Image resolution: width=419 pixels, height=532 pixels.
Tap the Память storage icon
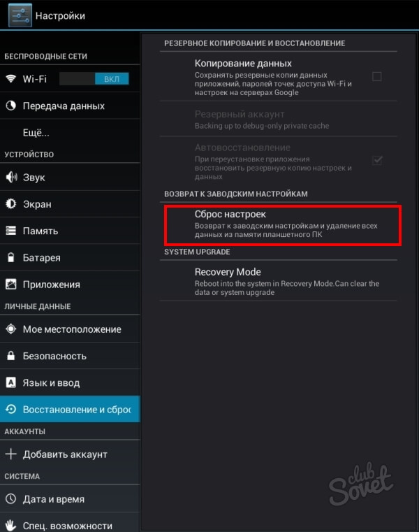tap(11, 231)
